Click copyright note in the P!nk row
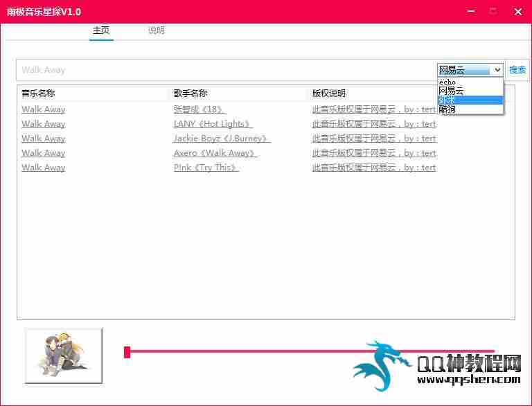Screen dimensions: 532x406 click(x=374, y=168)
